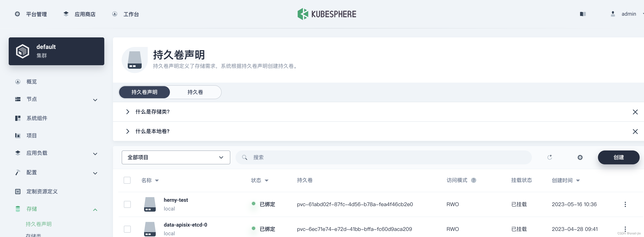Screen dimensions: 644x237
Task: Open the data-apisix-etcd-0 volume claim
Action: [x=185, y=225]
